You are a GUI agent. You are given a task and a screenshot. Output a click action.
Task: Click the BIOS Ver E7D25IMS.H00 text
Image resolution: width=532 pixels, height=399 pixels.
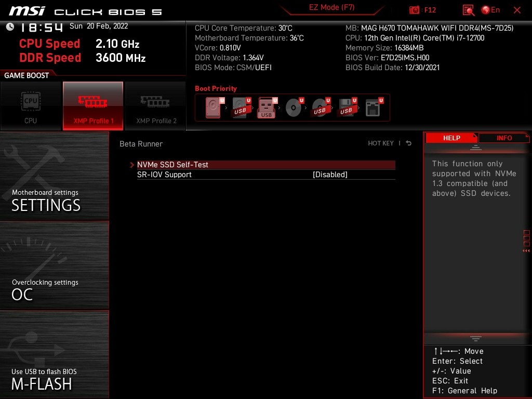pyautogui.click(x=387, y=58)
